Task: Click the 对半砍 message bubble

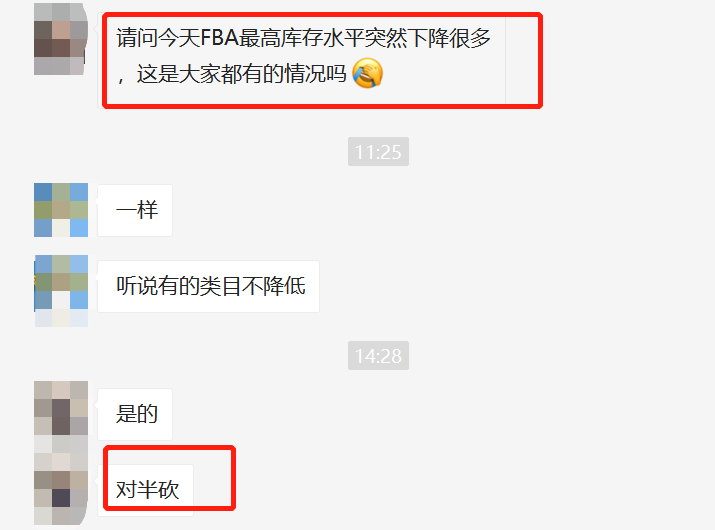Action: (145, 490)
